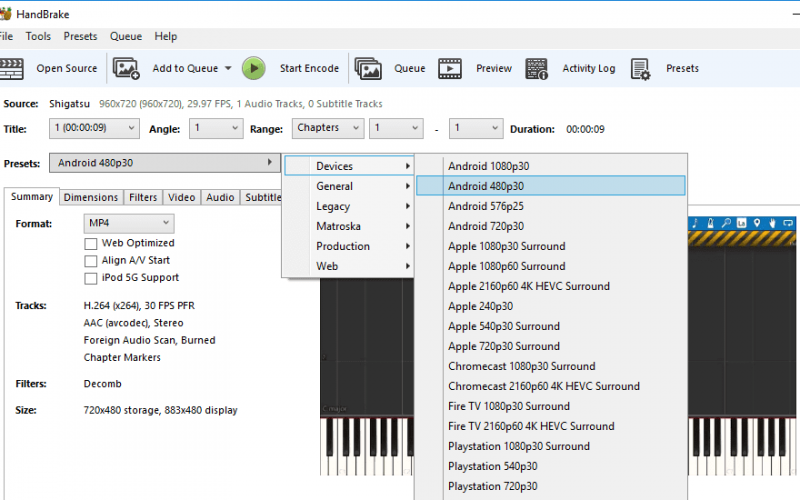Choose the highlighted Android 480p30 preset
The image size is (800, 500).
coord(551,186)
